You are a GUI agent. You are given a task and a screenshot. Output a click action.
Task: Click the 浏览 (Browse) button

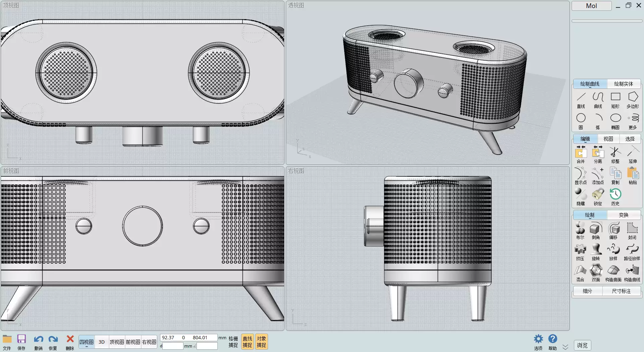(583, 345)
